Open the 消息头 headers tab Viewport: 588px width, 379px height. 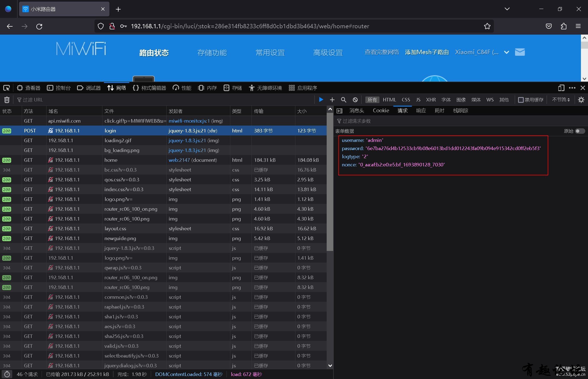357,111
